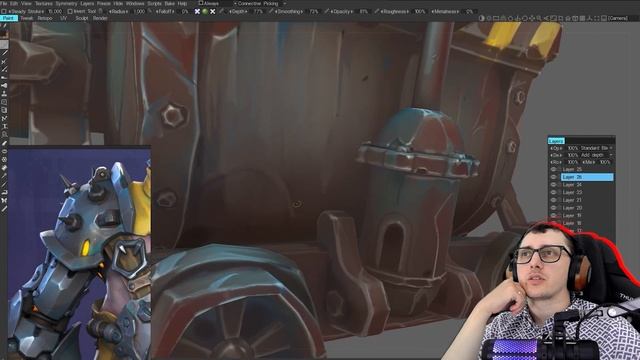640x360 pixels.
Task: Toggle the Always checkbox
Action: (200, 3)
